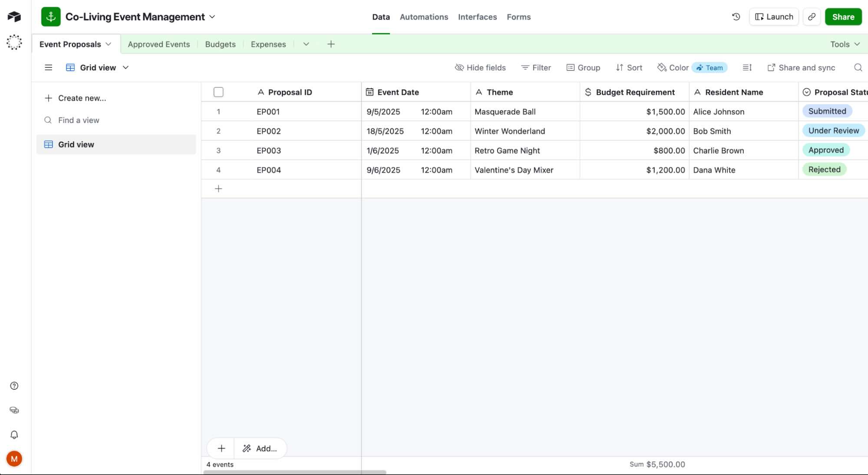This screenshot has width=868, height=475.
Task: Open the search magnifier icon
Action: click(x=858, y=67)
